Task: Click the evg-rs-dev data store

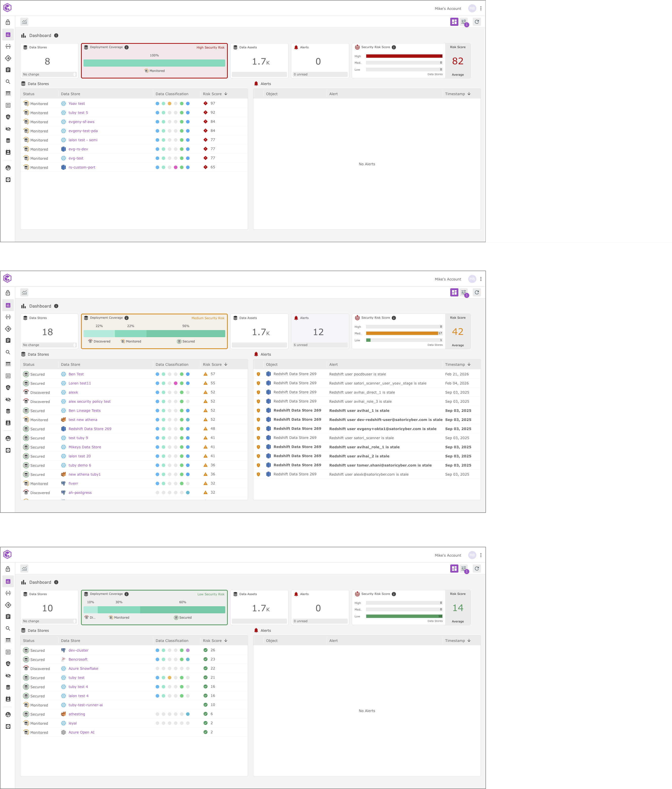Action: coord(78,149)
